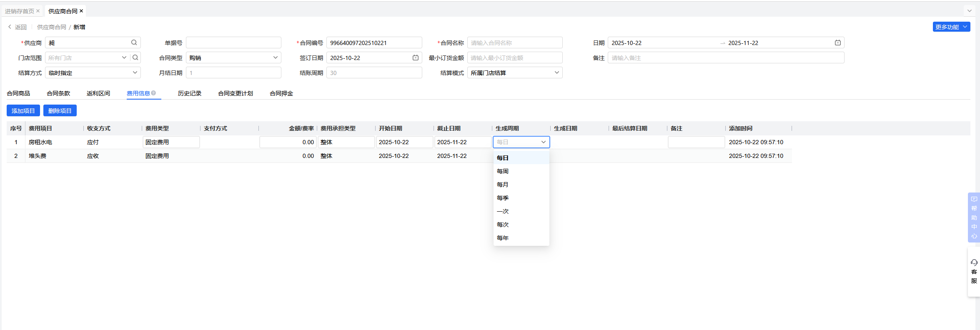980x330 pixels.
Task: Choose 每季 in the dropdown options
Action: 503,198
